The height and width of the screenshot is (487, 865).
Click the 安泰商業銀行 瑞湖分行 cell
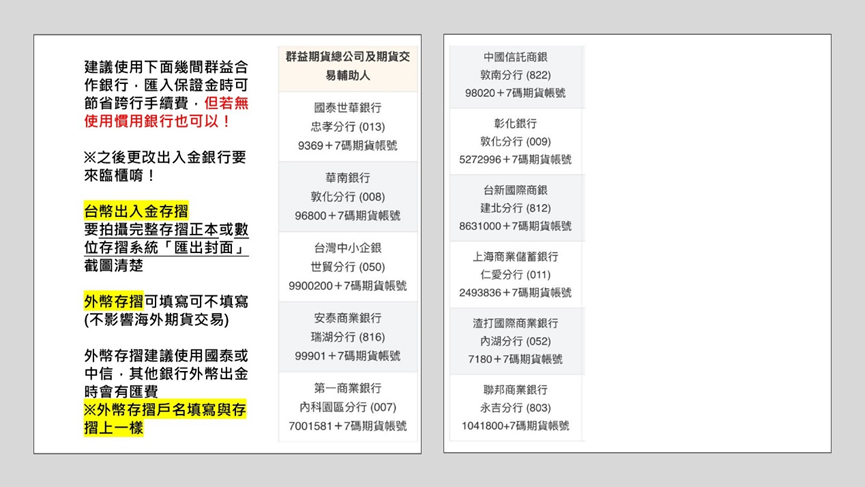tap(347, 337)
